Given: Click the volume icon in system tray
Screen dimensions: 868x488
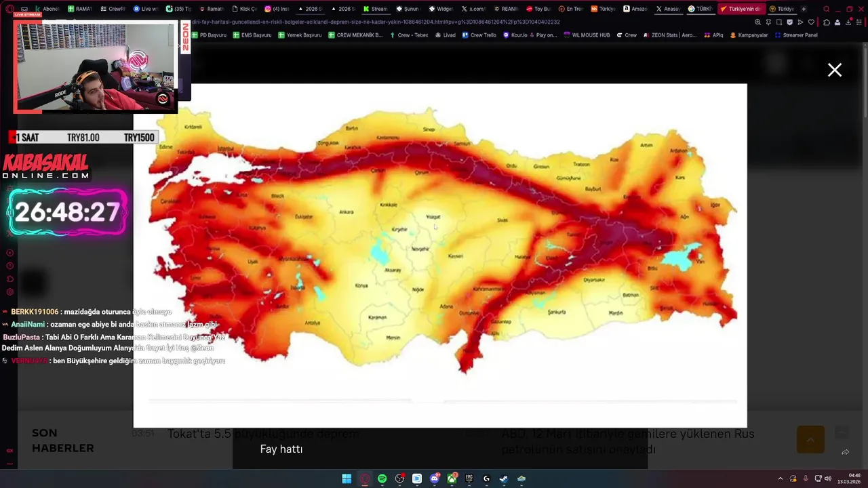Looking at the screenshot, I should (x=828, y=479).
